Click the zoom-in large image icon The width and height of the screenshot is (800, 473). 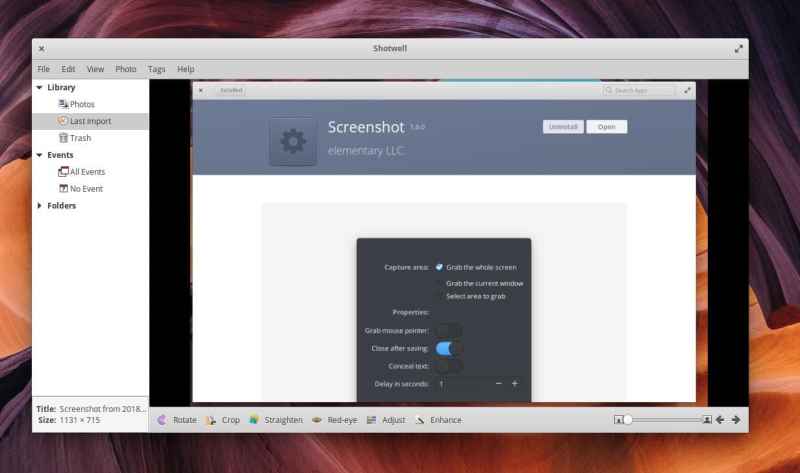tap(707, 420)
